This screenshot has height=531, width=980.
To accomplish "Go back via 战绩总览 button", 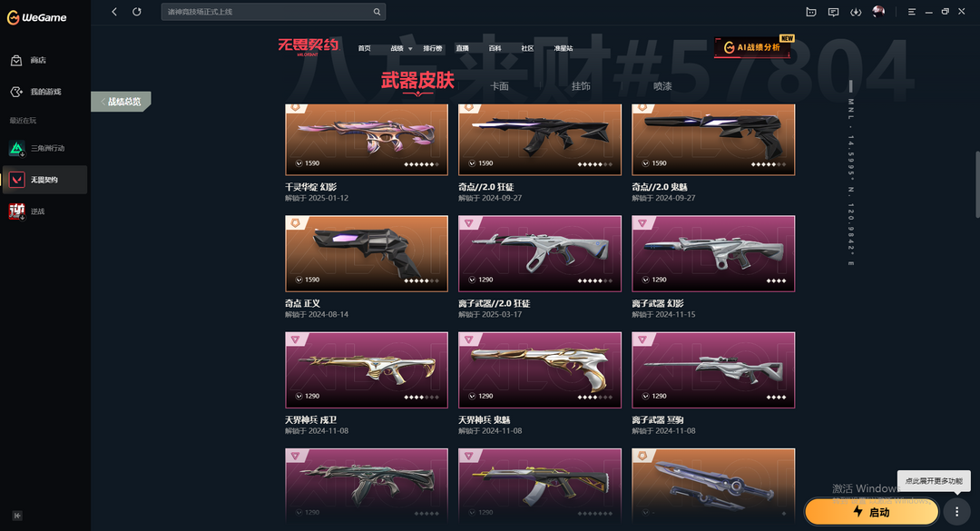I will coord(122,102).
